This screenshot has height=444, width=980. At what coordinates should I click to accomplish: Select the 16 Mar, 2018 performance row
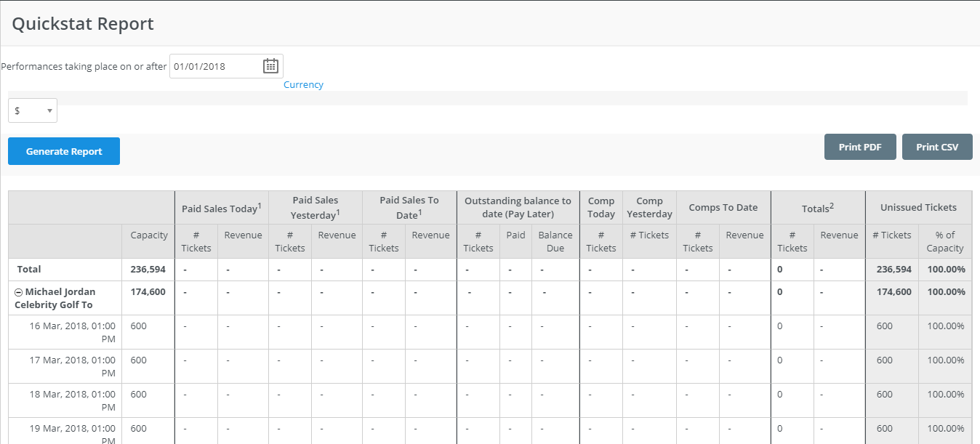[x=72, y=332]
